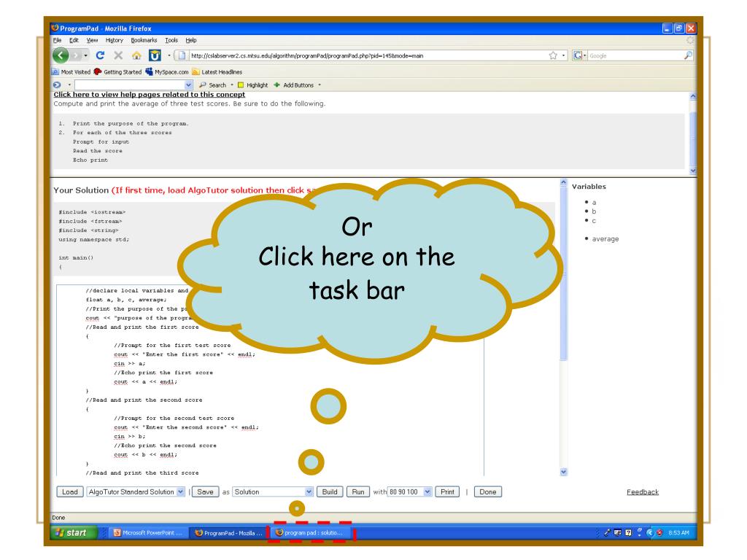Open the AlgoTutor Standard Solution dropdown

coord(136,492)
